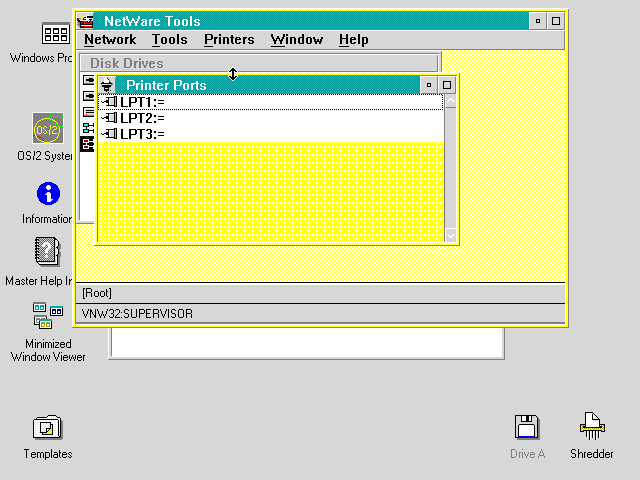Open the Information desktop icon
Screen dimensions: 640x480
tap(48, 193)
